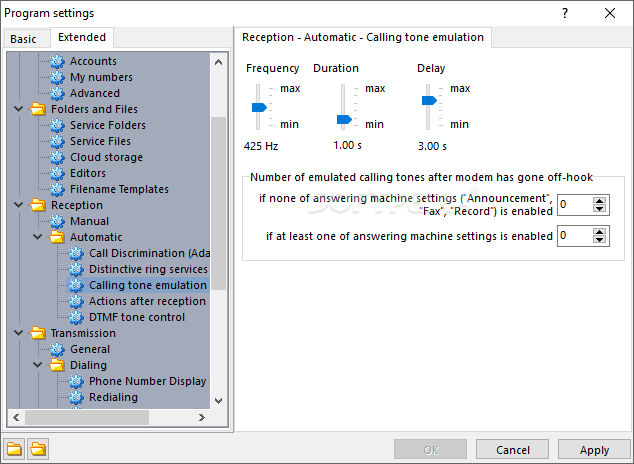Open the Accounts settings item
The width and height of the screenshot is (634, 464).
93,61
